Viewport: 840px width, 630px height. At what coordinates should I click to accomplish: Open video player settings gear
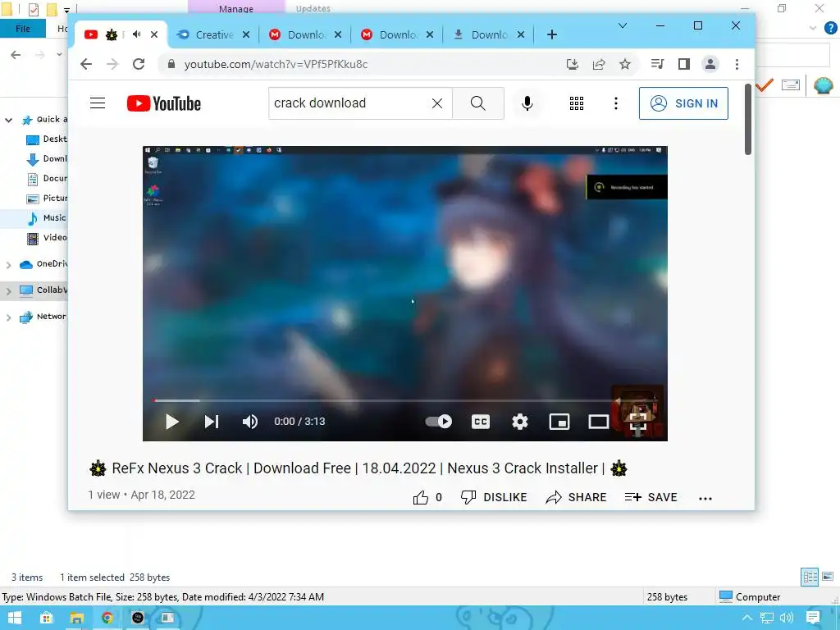(519, 422)
